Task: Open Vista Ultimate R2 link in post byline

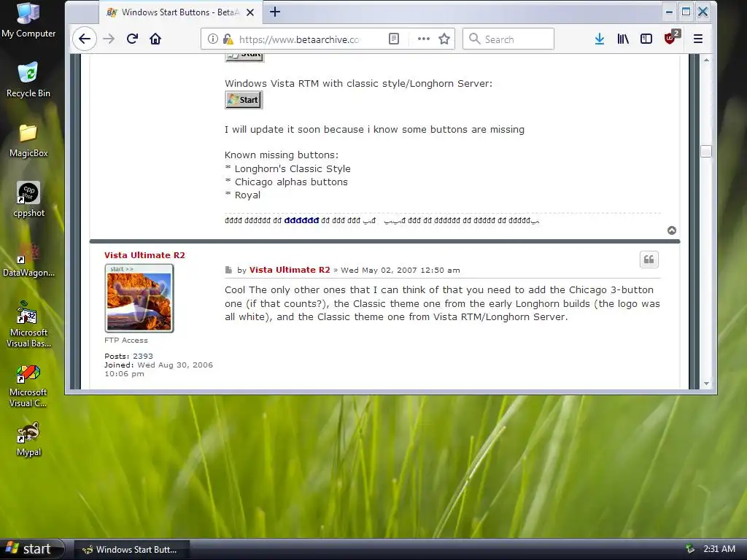Action: pos(290,270)
